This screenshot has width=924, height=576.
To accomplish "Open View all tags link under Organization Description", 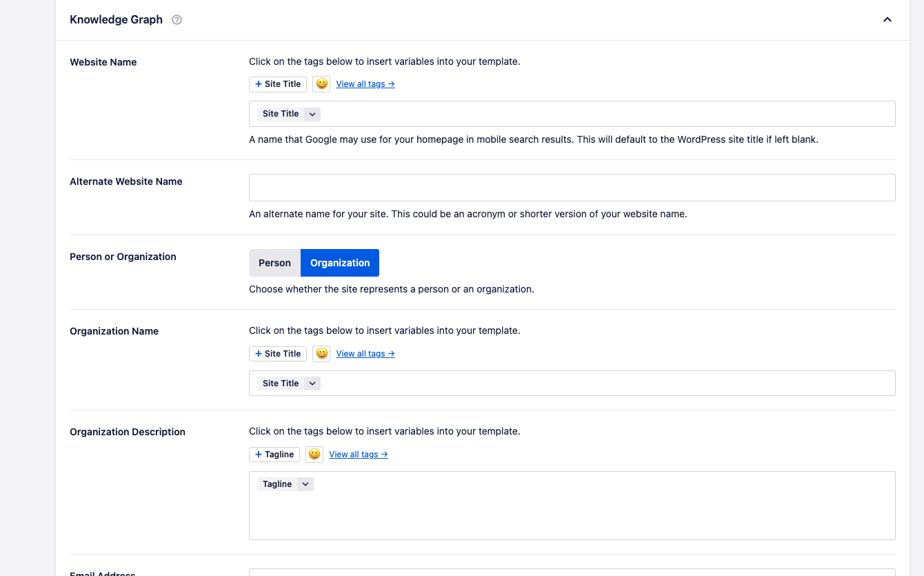I will 359,455.
